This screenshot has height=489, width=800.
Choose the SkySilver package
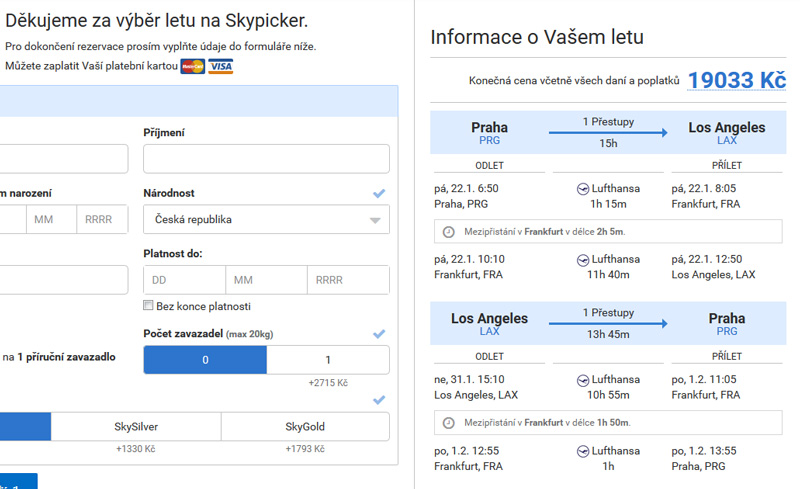[x=136, y=427]
